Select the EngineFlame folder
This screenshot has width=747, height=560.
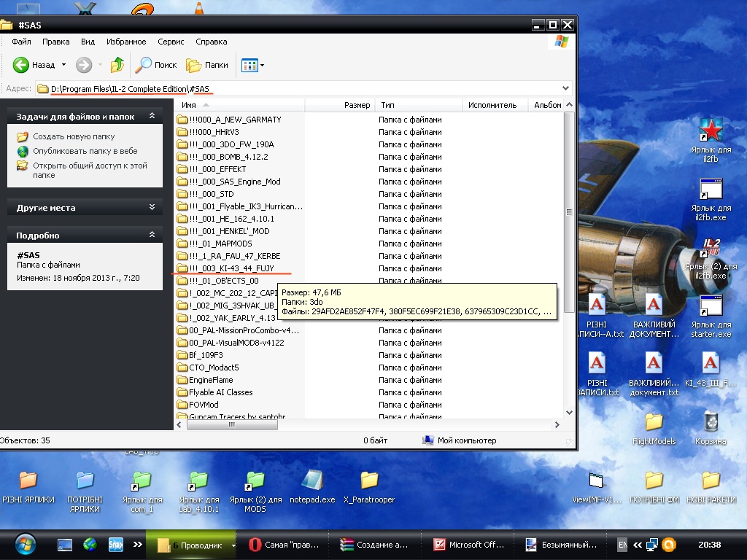pos(210,380)
